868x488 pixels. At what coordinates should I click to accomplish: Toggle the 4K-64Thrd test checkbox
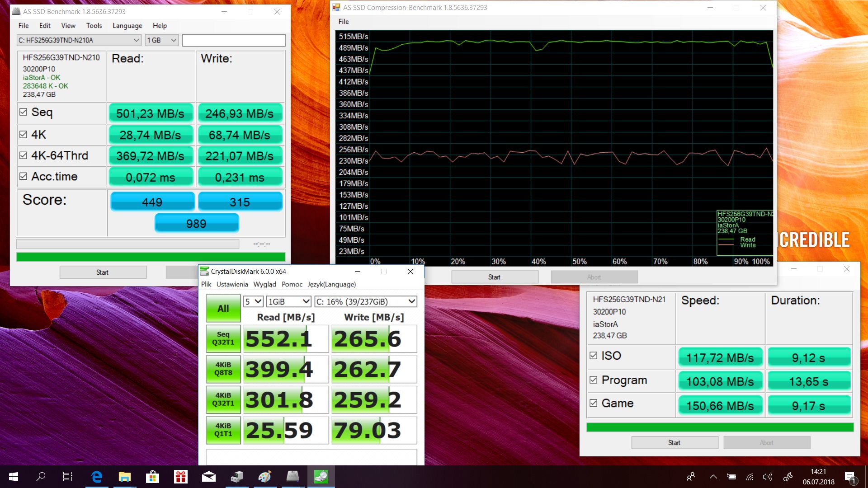24,155
